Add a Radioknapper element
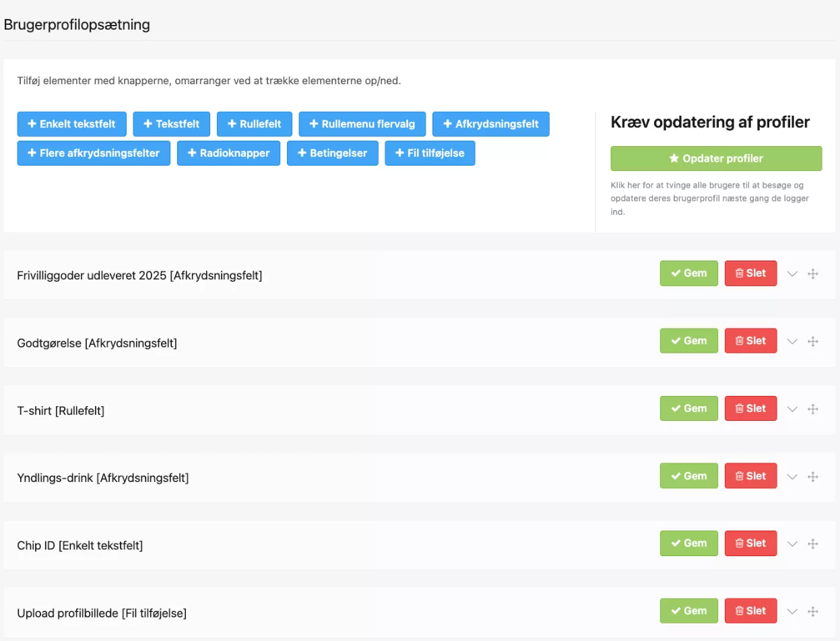Screen dimensions: 840x641 (x=229, y=153)
